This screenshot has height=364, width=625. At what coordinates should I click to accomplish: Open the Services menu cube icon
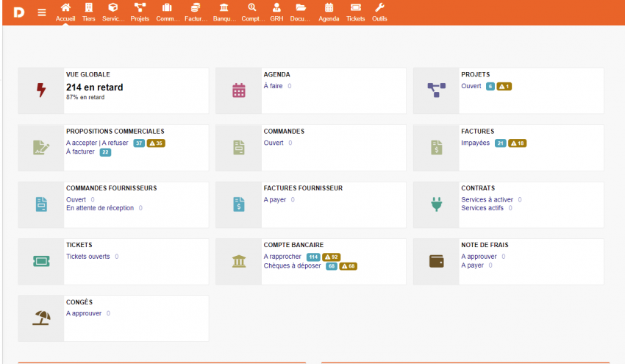(113, 8)
